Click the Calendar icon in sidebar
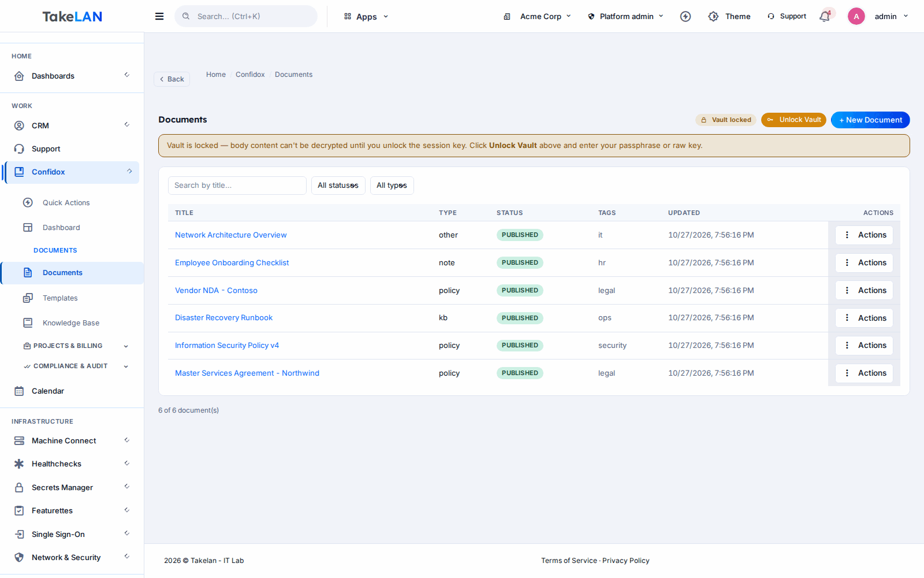 [x=19, y=391]
